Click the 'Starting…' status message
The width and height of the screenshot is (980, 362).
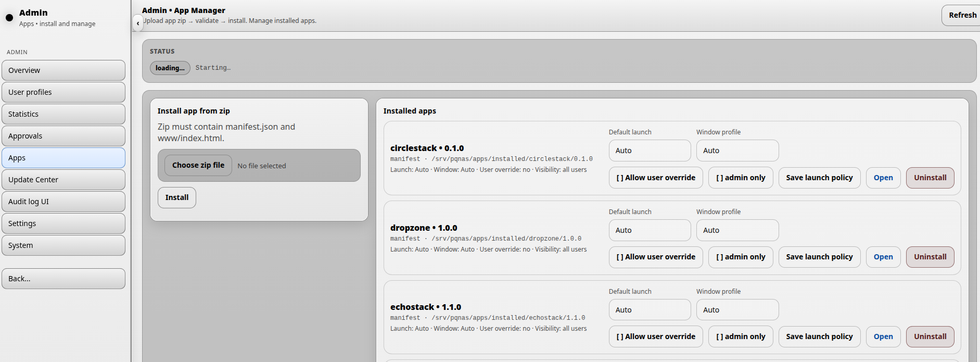(213, 68)
